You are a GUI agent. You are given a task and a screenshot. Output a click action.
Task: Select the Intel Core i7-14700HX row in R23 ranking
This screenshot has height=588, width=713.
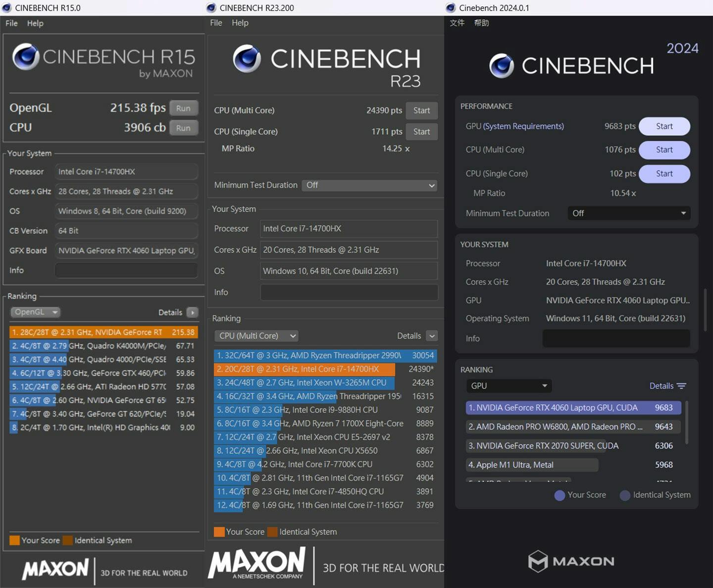[x=325, y=369]
